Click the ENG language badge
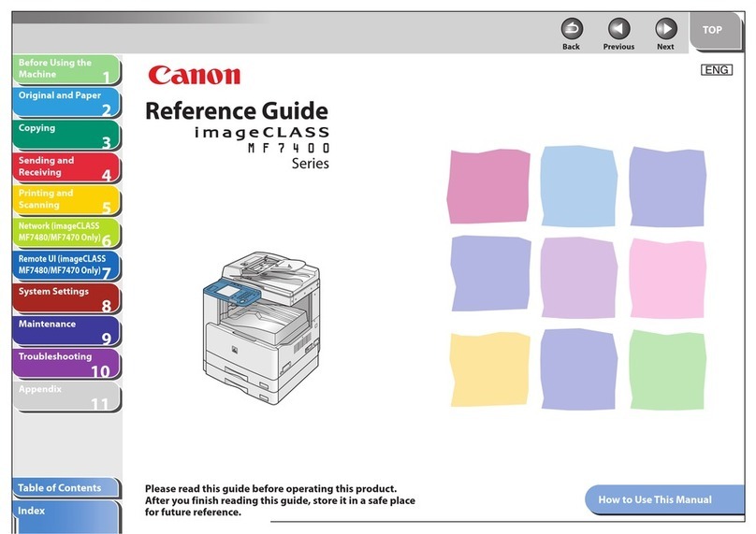The image size is (756, 534). coord(717,70)
